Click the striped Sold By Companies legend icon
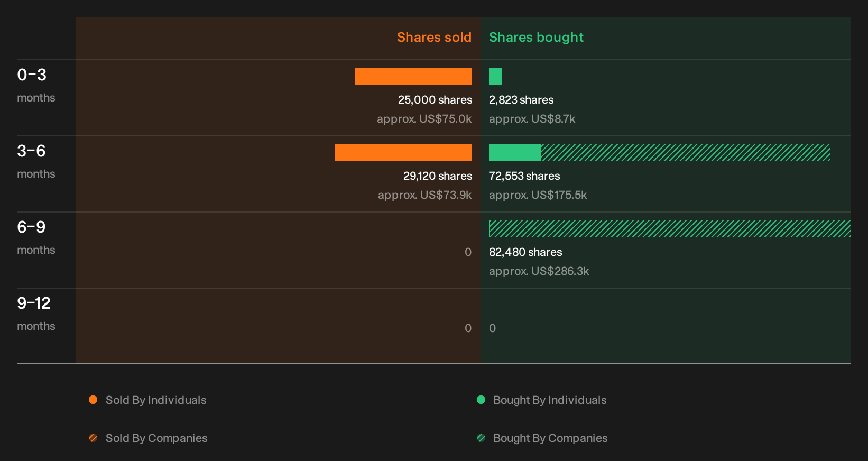 [93, 438]
